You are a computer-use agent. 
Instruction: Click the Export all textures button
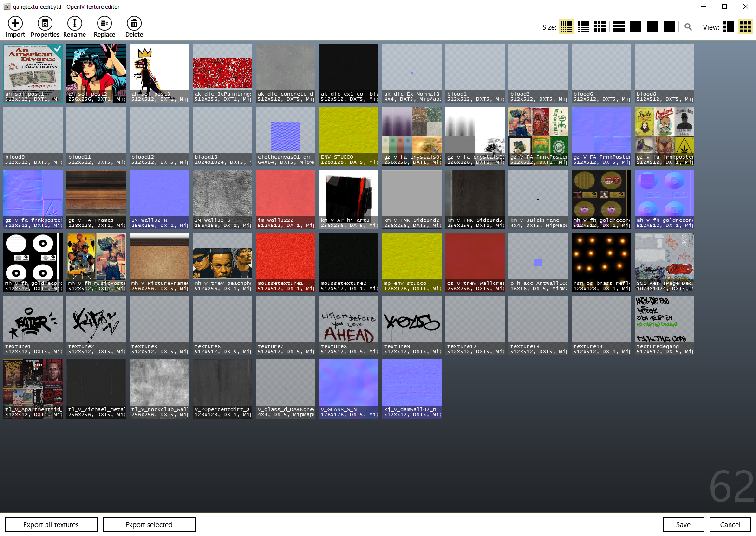pos(51,524)
